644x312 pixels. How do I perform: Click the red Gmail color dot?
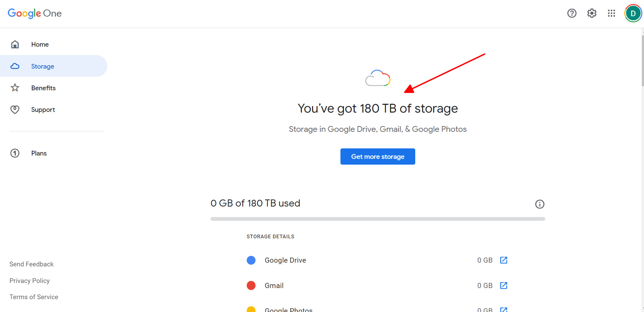[251, 286]
